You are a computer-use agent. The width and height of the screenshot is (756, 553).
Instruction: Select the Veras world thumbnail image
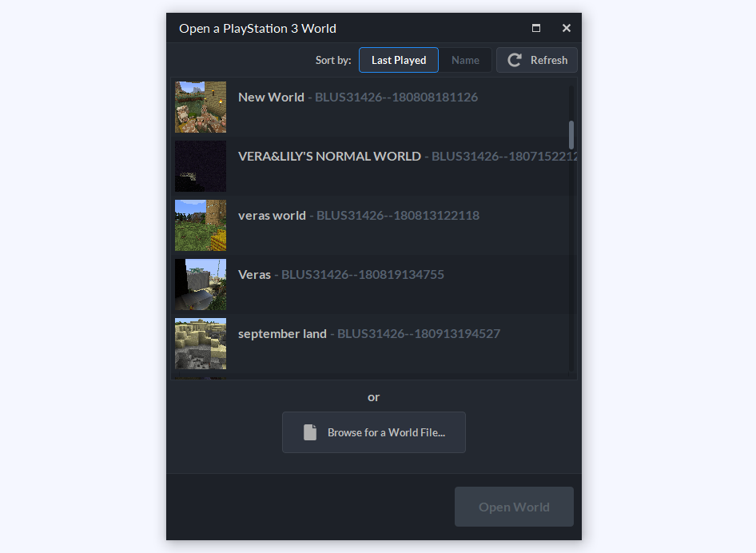(201, 284)
